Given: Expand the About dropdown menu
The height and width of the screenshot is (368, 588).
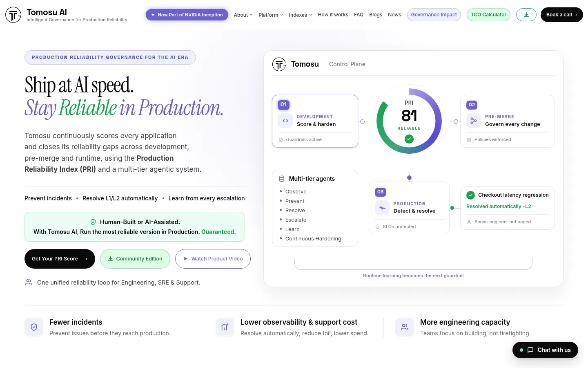Looking at the screenshot, I should 243,15.
